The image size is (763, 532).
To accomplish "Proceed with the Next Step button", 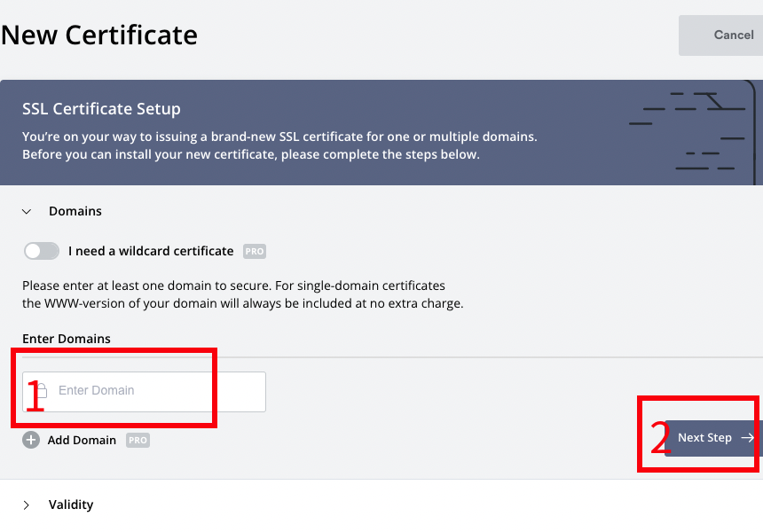I will [x=705, y=438].
